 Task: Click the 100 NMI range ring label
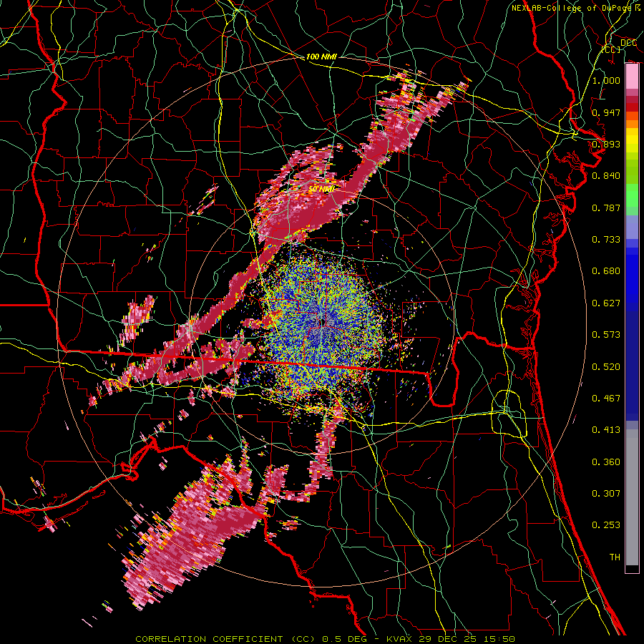321,57
